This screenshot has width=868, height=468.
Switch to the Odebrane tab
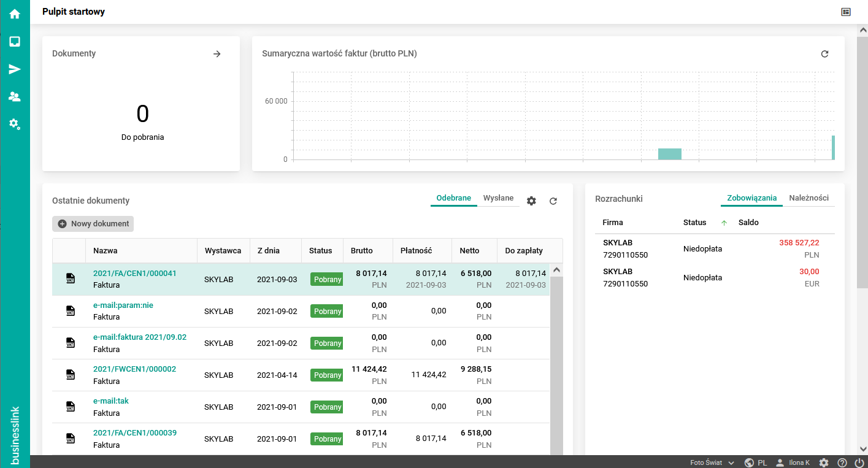click(x=454, y=198)
